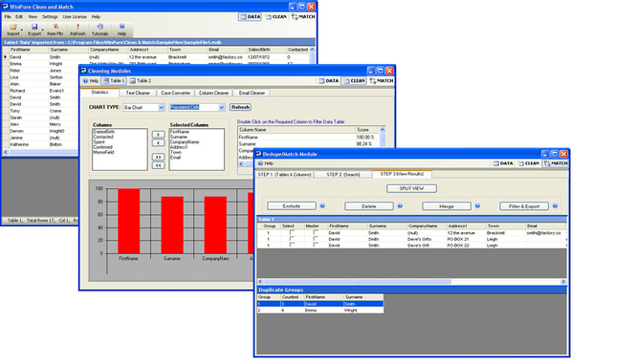Tick Select checkbox for PO BOX 22 row
The width and height of the screenshot is (636, 364).
[x=292, y=245]
